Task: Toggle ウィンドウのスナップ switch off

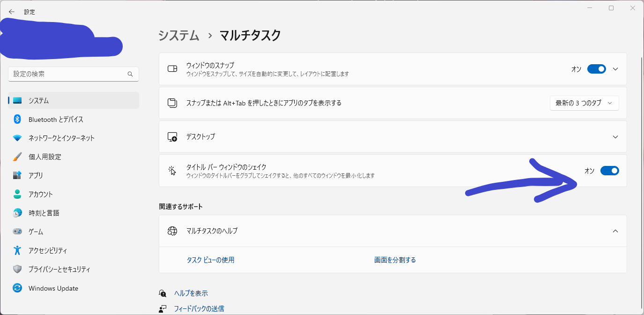Action: tap(597, 69)
